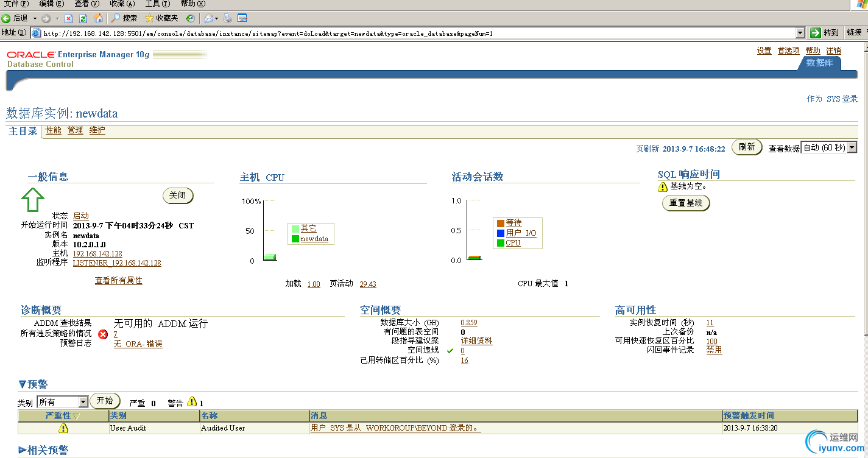Open the Back button history dropdown arrow
Image resolution: width=868 pixels, height=458 pixels.
[35, 18]
